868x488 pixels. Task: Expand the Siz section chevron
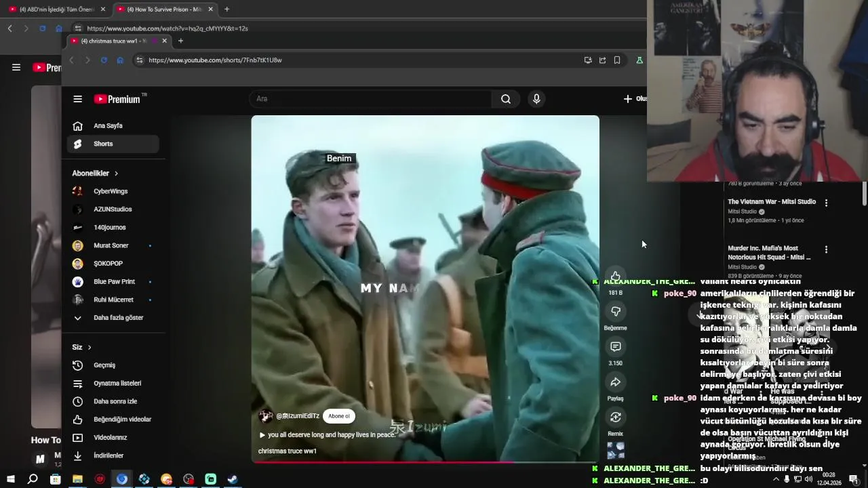pyautogui.click(x=89, y=348)
